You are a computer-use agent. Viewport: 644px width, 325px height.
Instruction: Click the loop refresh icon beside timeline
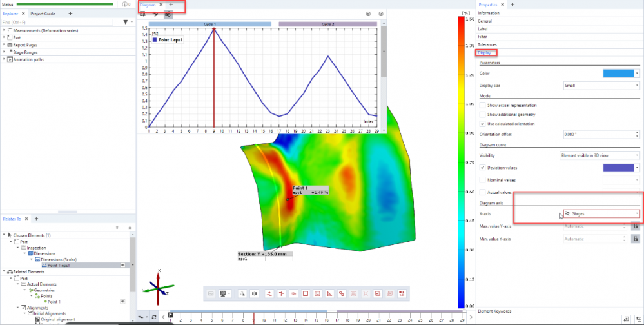coord(153,317)
